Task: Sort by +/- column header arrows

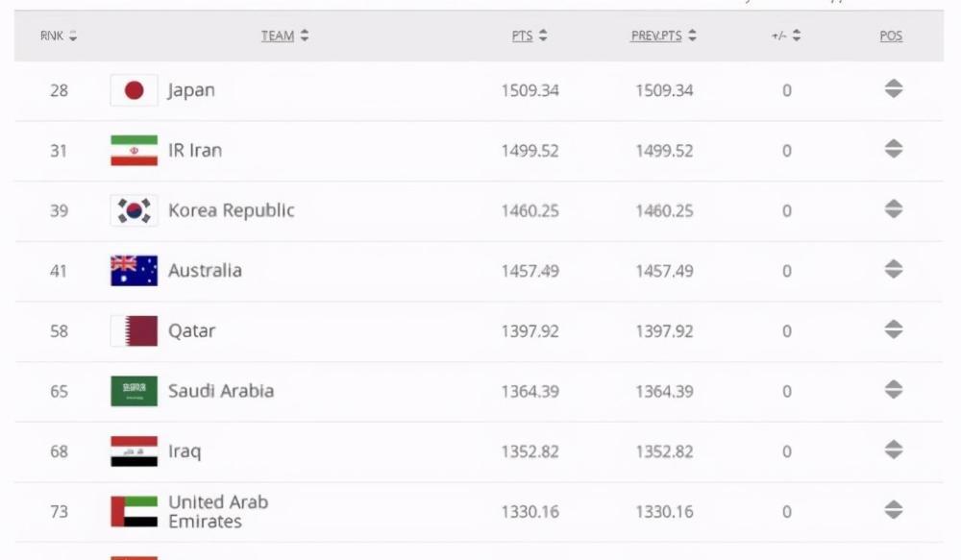Action: pos(796,36)
